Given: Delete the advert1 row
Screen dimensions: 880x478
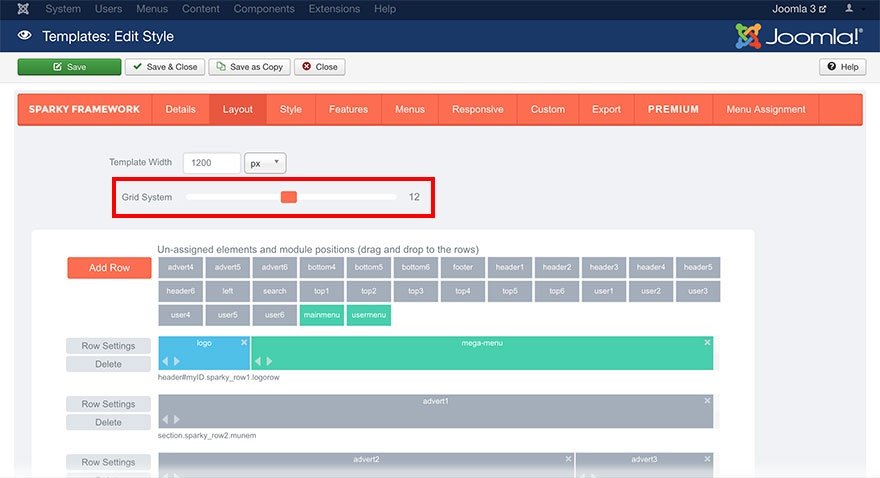Looking at the screenshot, I should point(108,422).
